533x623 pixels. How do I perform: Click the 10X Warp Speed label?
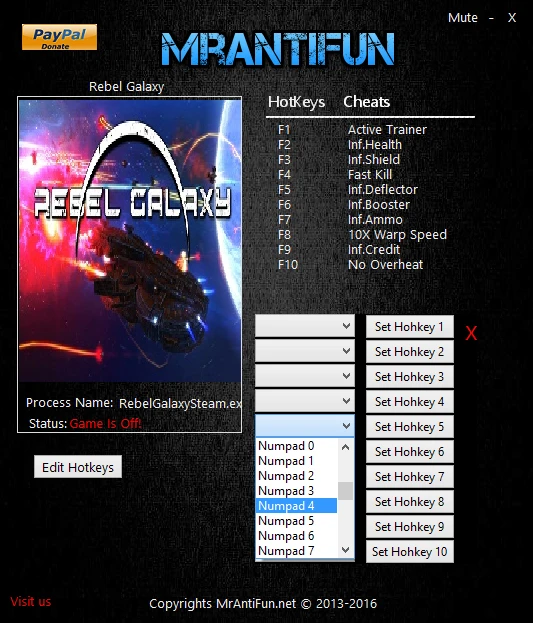pyautogui.click(x=397, y=235)
